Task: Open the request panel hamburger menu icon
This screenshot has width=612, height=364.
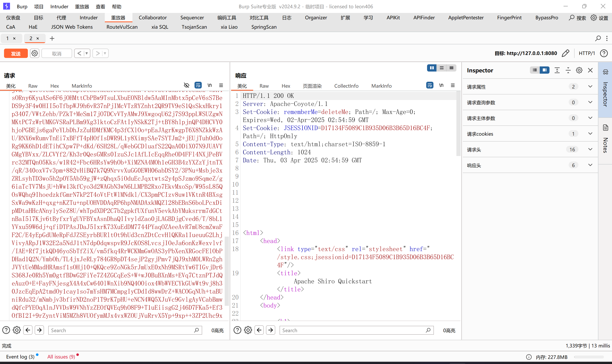Action: [221, 85]
